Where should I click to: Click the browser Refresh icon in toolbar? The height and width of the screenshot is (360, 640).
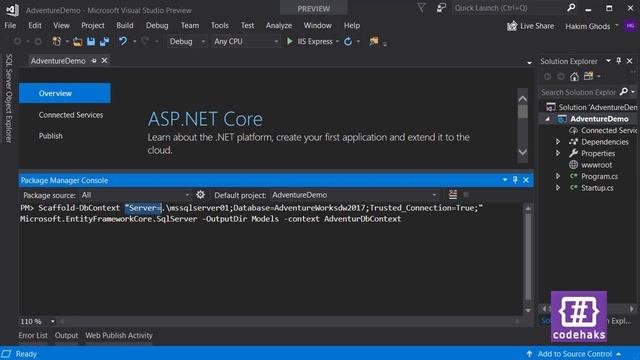348,41
